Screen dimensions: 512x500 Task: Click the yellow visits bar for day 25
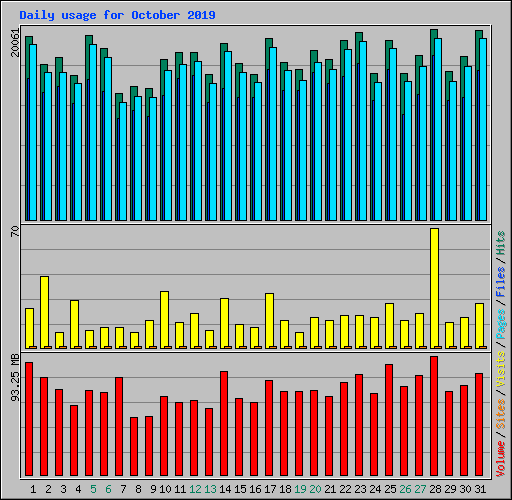coord(389,326)
